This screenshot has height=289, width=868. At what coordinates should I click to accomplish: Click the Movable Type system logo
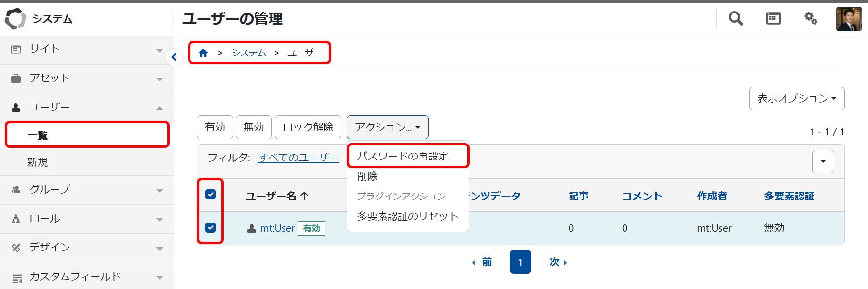[15, 19]
